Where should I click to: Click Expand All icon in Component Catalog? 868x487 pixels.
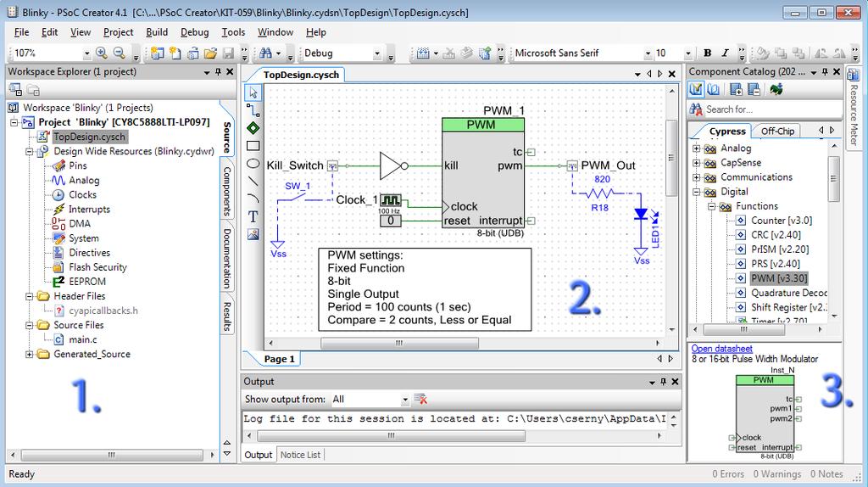736,89
